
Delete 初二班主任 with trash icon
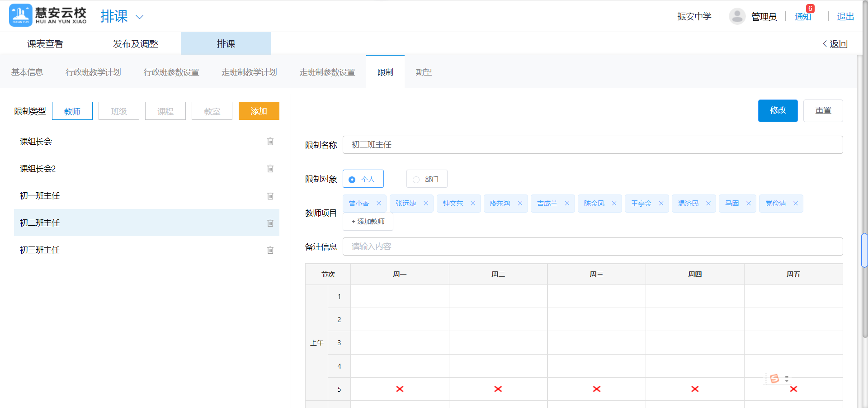270,223
